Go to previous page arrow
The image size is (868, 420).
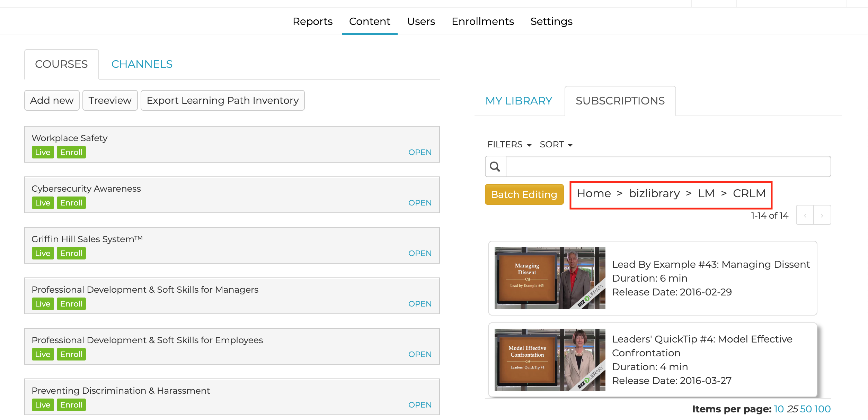tap(805, 215)
